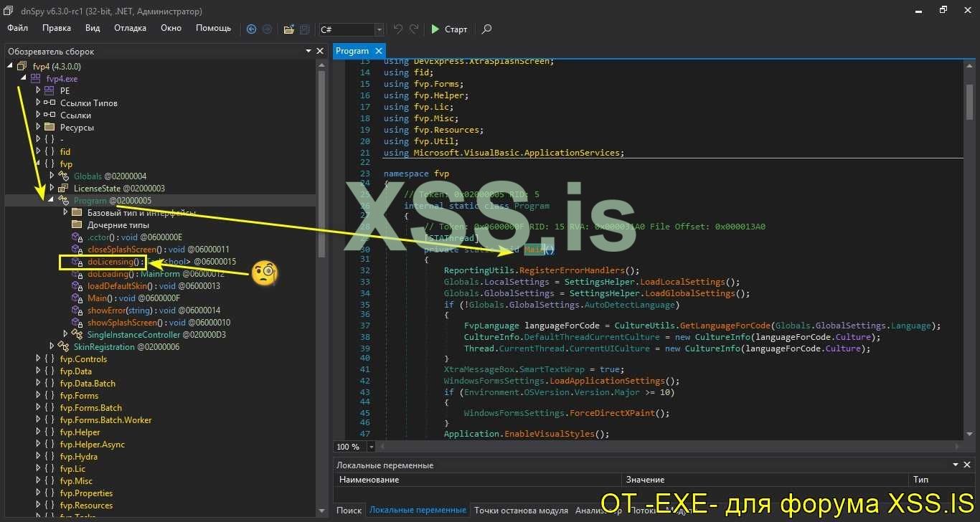Expand the Ресурсы node
Viewport: 980px width, 522px height.
pos(38,128)
